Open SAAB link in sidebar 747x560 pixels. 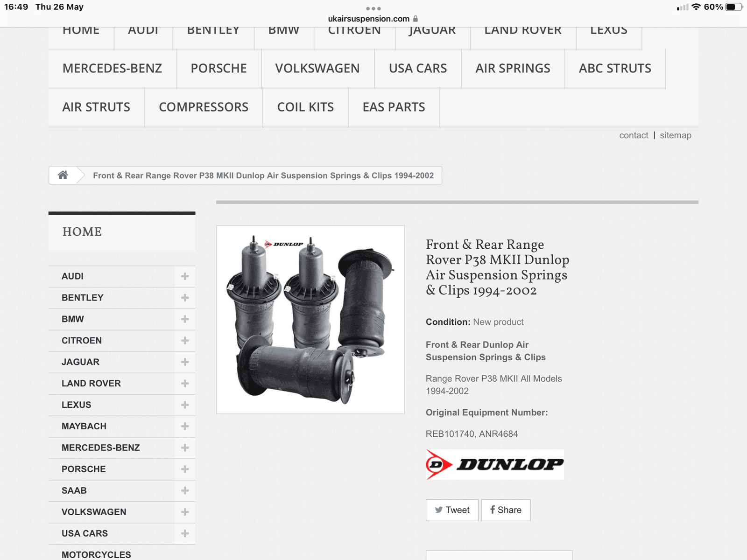tap(74, 490)
